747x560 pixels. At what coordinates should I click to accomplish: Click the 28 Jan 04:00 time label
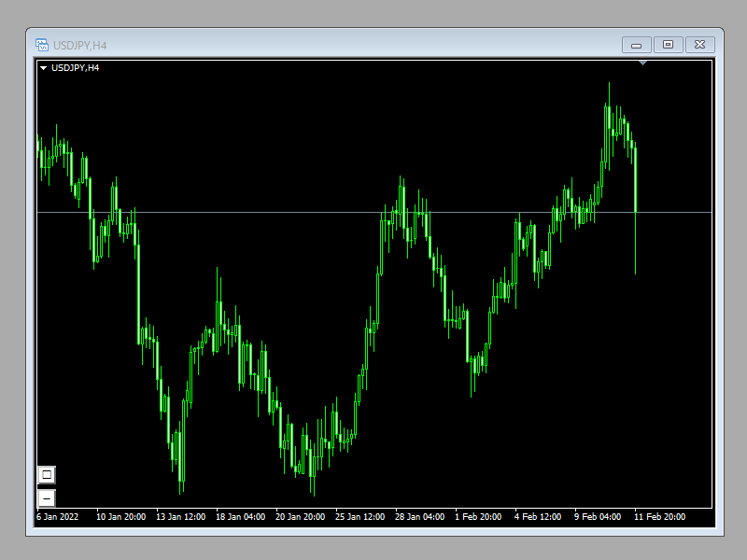tap(419, 516)
